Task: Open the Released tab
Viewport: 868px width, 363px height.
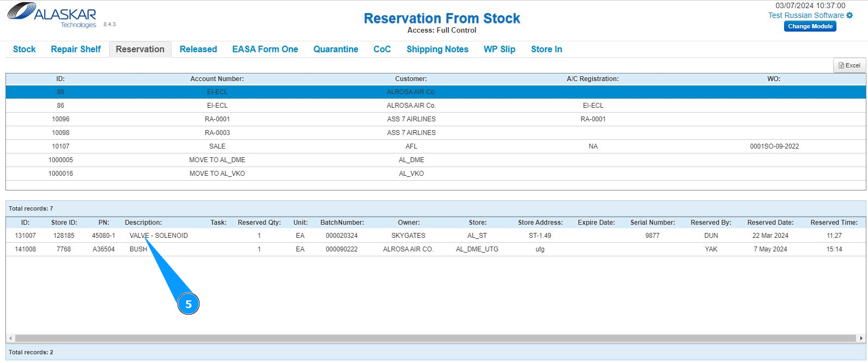Action: coord(198,49)
